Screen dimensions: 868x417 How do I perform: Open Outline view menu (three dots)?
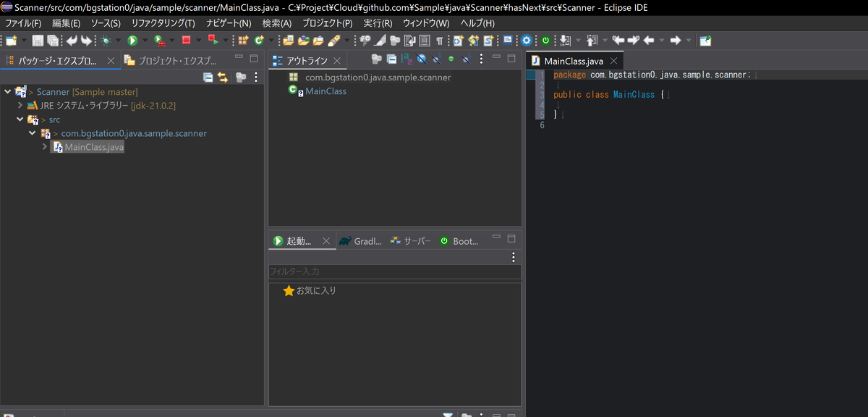[x=481, y=59]
